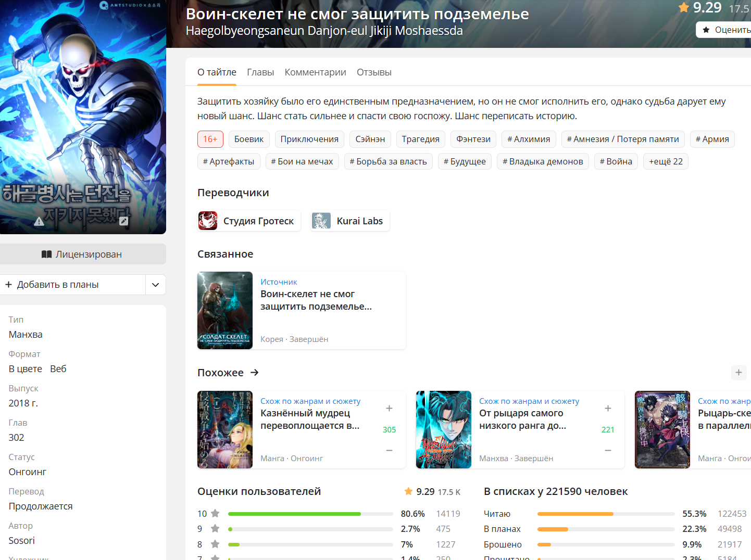Click the Онгоинг status link
The width and height of the screenshot is (751, 560).
click(28, 472)
